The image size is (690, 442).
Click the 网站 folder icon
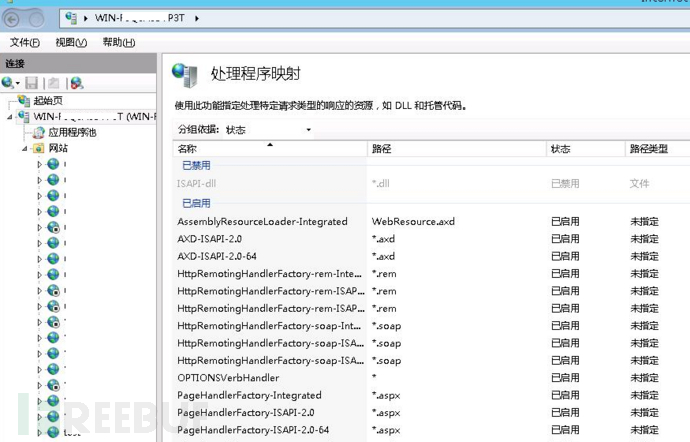pos(39,148)
